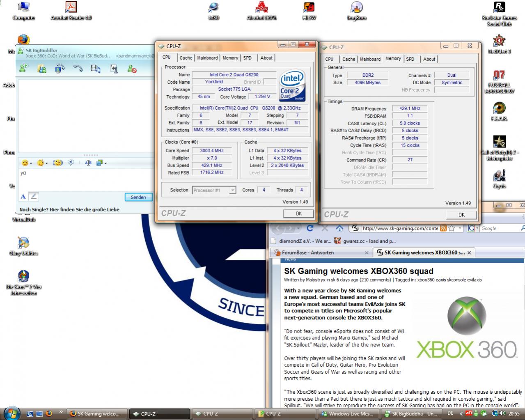Image resolution: width=525 pixels, height=420 pixels.
Task: Click the DE language indicator in the taskbar
Action: [450, 413]
